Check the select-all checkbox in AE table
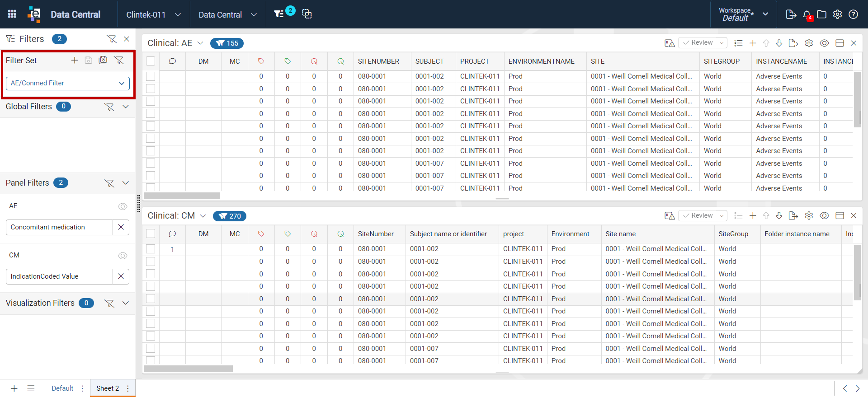 151,61
